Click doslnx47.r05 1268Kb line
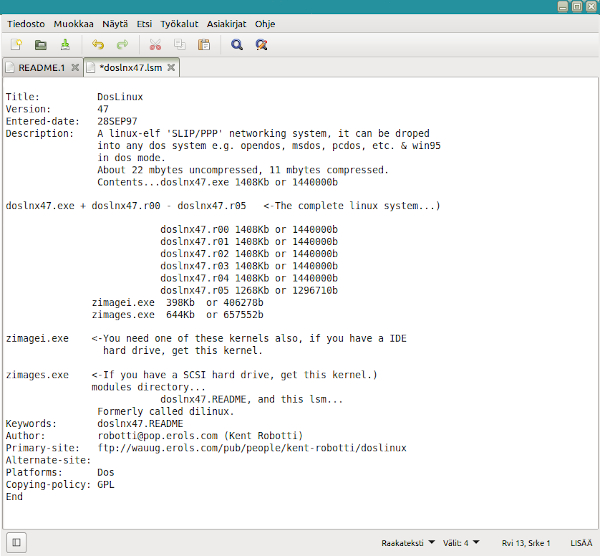Screen dimensions: 600x556 pos(249,290)
